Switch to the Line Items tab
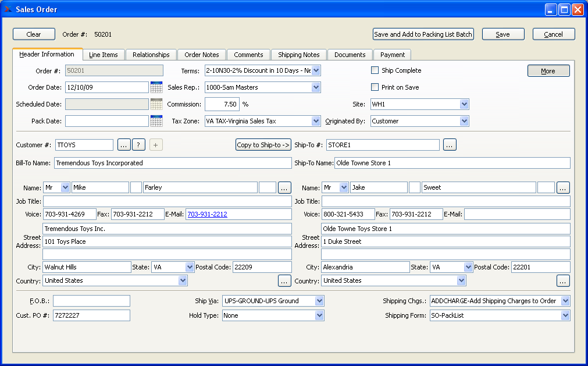The image size is (588, 366). click(x=104, y=55)
